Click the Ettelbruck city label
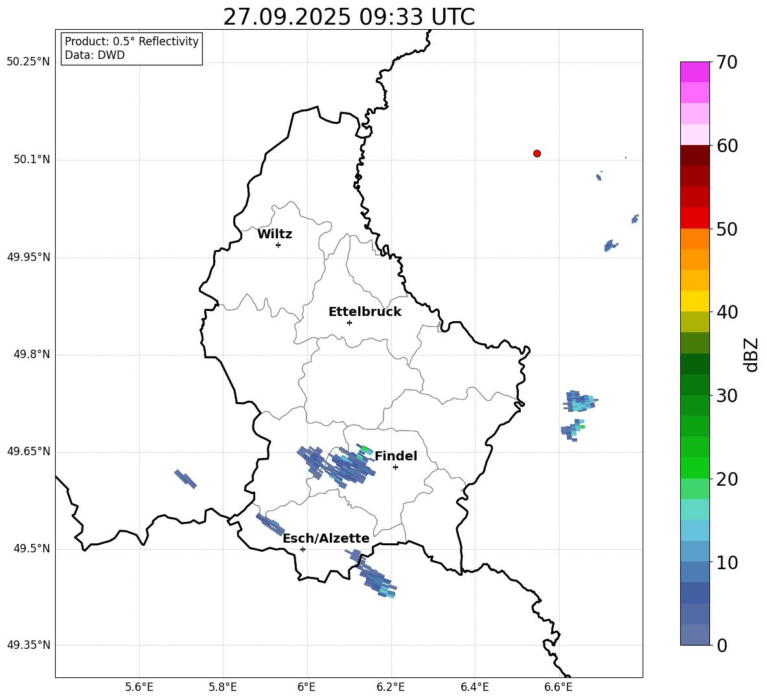The image size is (767, 700). (x=365, y=312)
